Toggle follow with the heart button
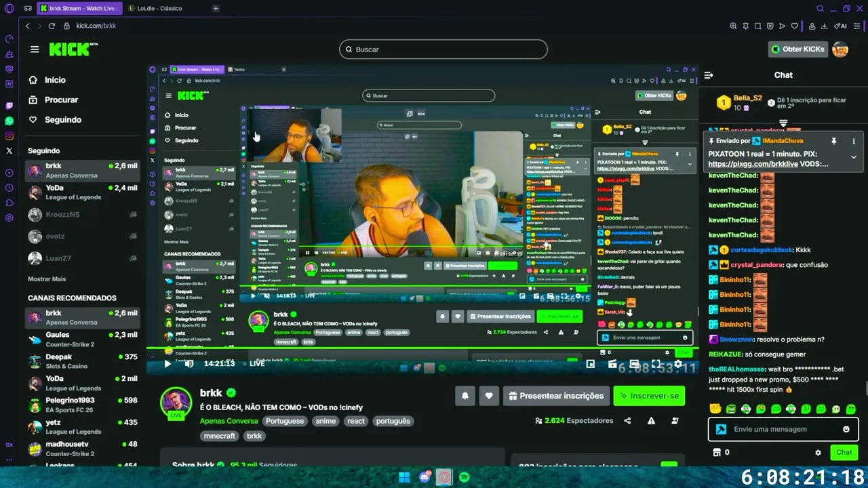This screenshot has height=488, width=868. point(488,396)
